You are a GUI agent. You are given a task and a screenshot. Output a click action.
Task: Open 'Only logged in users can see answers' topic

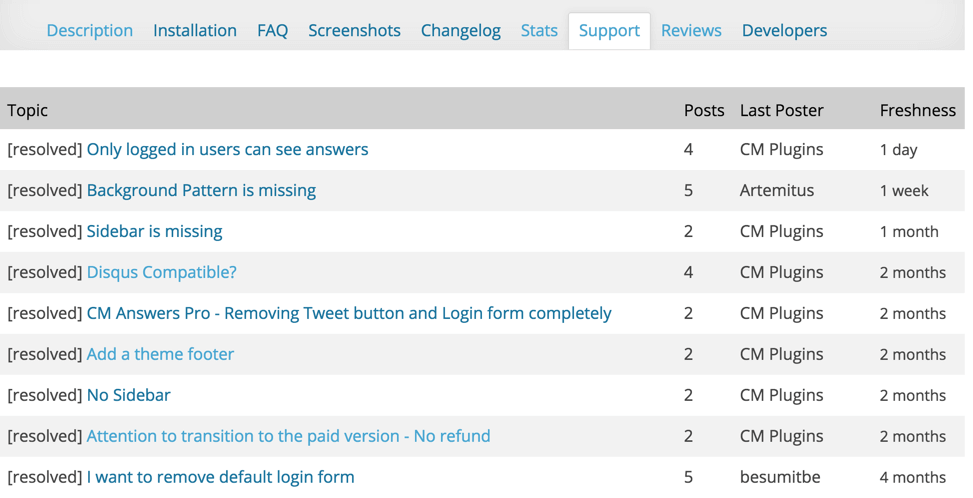pyautogui.click(x=227, y=149)
